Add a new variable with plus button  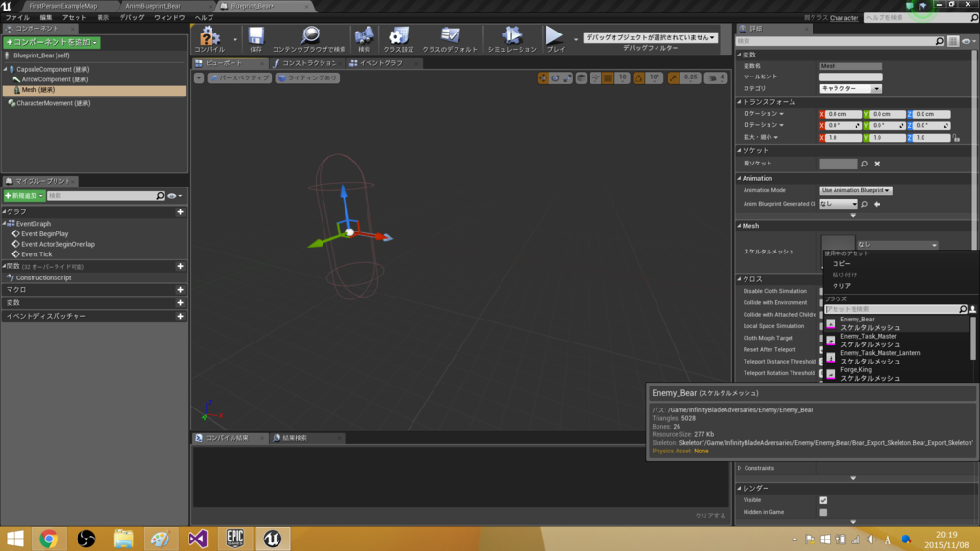180,303
